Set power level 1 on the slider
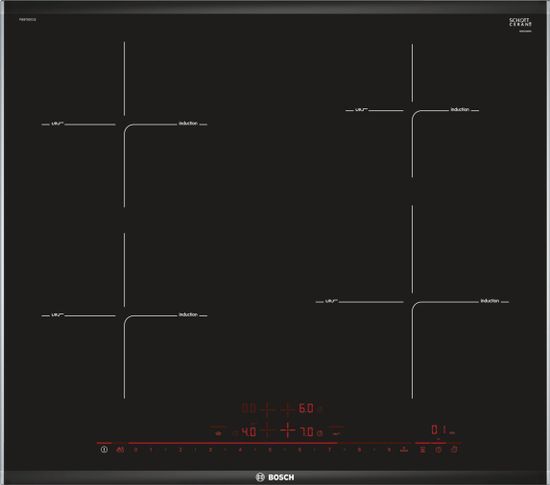The width and height of the screenshot is (550, 485). [x=151, y=450]
